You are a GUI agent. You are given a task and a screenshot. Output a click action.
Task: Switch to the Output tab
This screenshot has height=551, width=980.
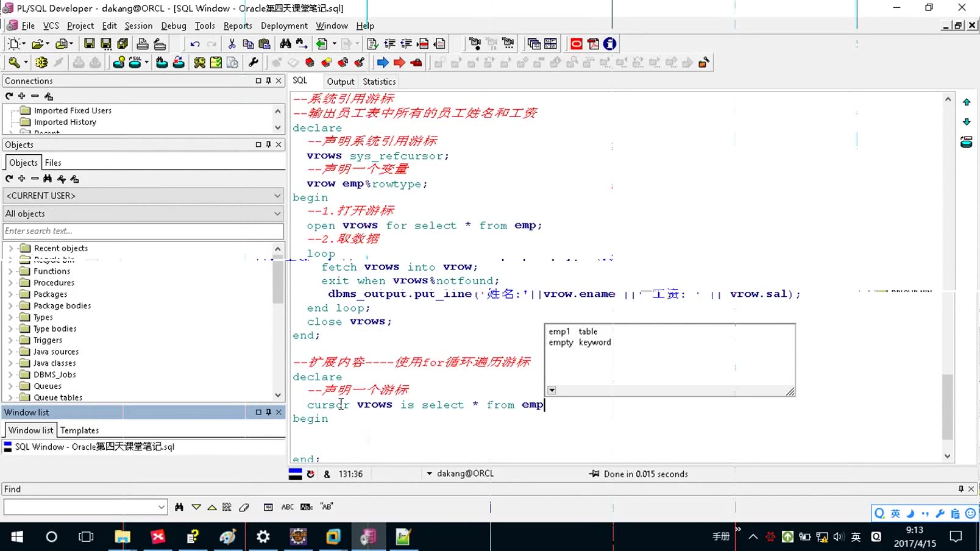340,82
